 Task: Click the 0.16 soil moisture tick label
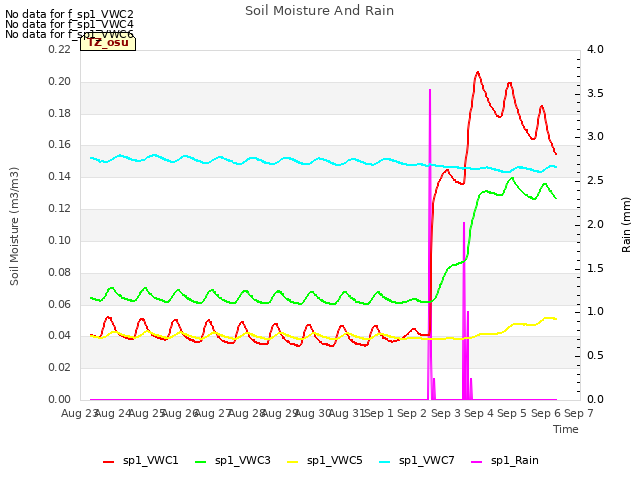[60, 145]
